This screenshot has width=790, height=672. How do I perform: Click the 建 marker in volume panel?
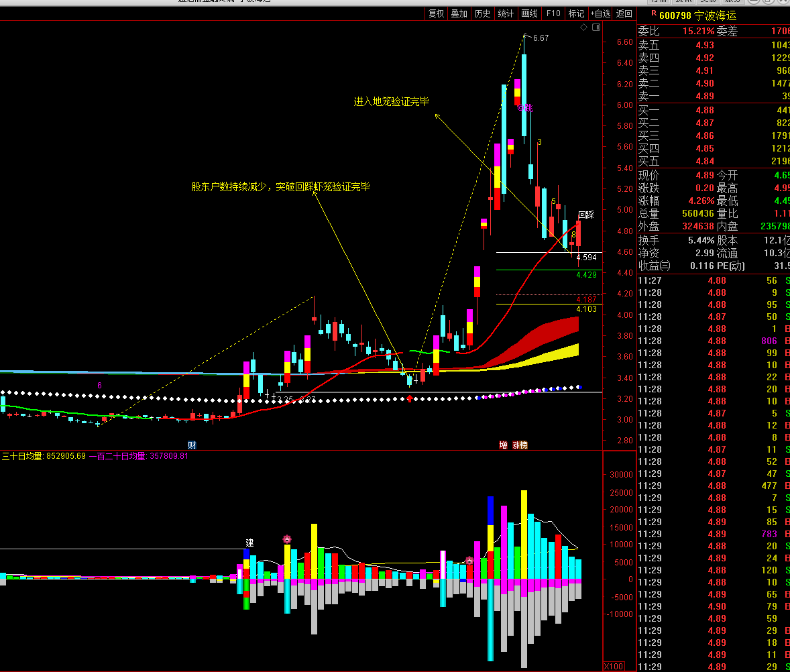pos(249,543)
